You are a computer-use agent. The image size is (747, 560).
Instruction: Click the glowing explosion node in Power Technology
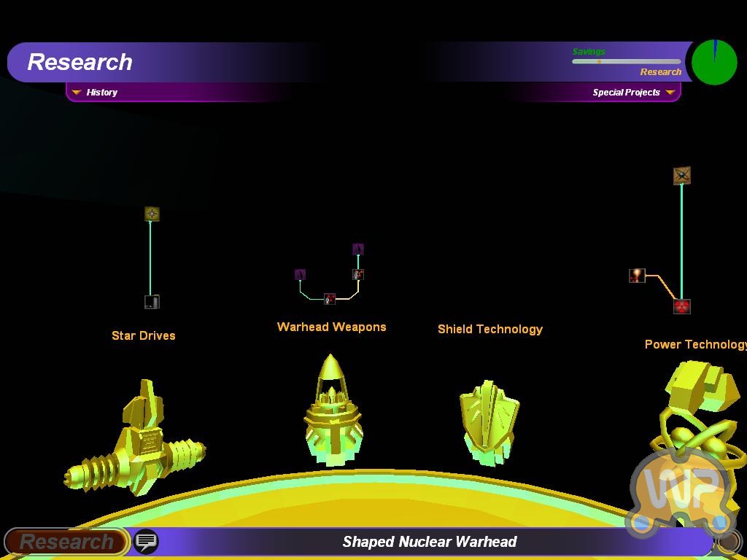coord(637,276)
